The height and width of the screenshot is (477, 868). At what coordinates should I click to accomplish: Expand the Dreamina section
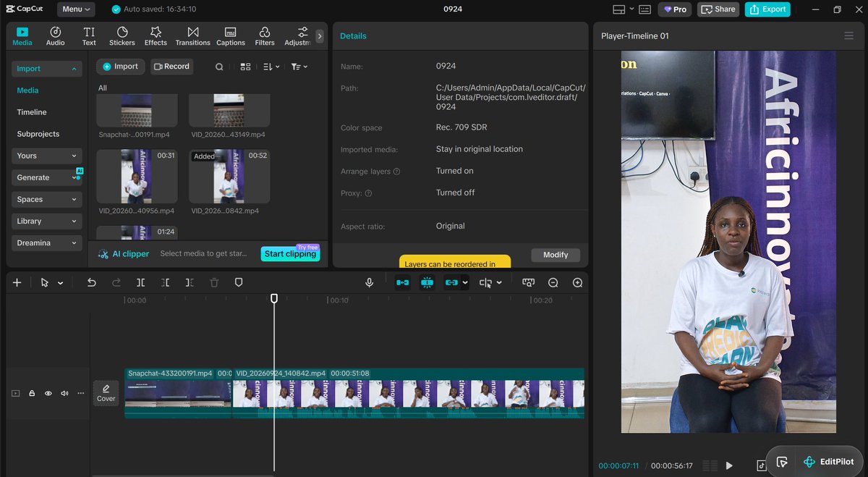point(46,242)
